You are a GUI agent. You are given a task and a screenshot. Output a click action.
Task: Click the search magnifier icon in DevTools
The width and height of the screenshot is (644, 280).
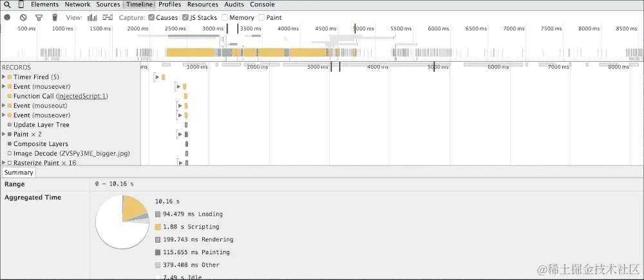[x=7, y=5]
